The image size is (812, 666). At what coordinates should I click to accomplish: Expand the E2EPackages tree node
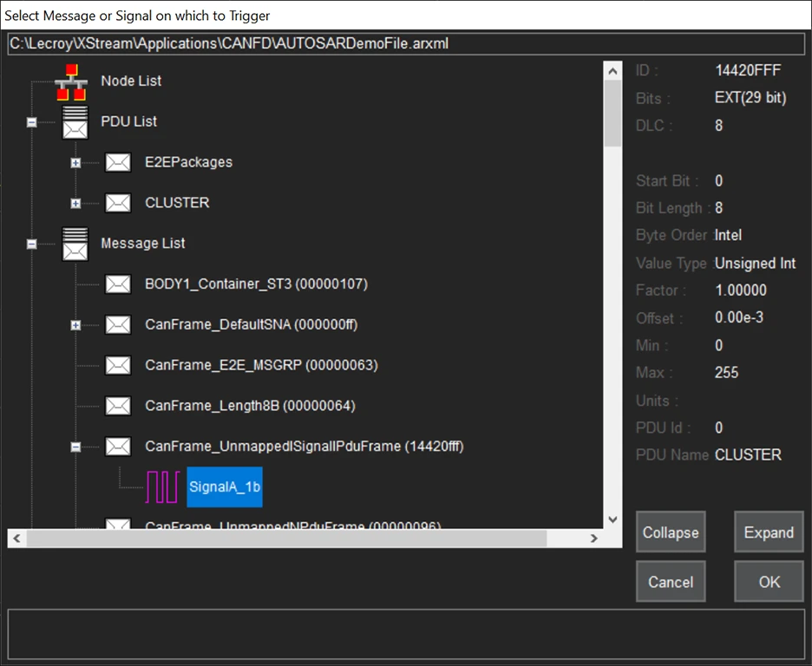(x=75, y=163)
